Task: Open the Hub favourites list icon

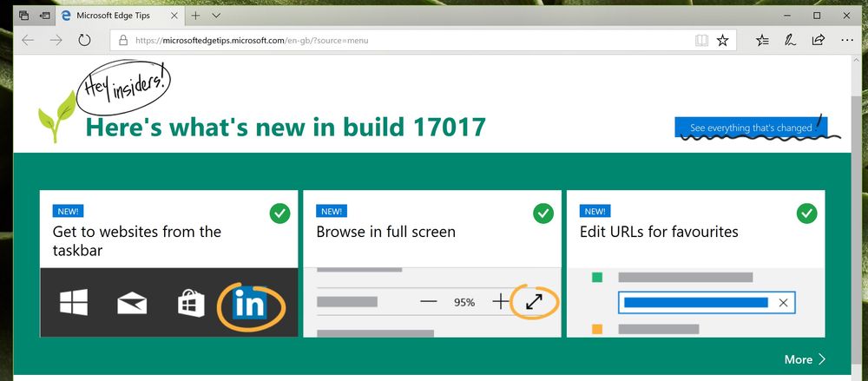Action: point(762,41)
